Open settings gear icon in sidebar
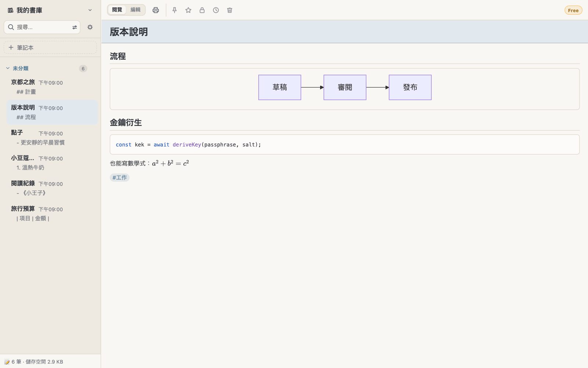 (90, 27)
